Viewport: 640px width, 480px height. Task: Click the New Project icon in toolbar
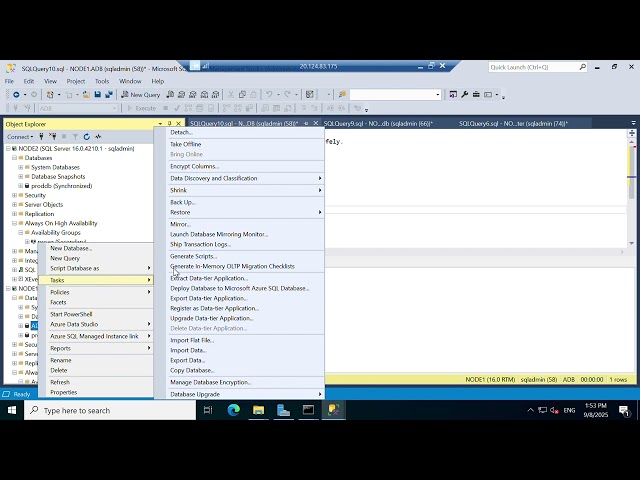(50, 95)
